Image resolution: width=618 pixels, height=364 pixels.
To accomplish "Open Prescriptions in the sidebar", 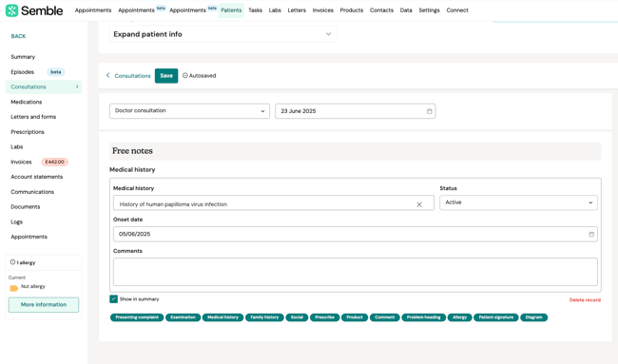I will tap(28, 132).
